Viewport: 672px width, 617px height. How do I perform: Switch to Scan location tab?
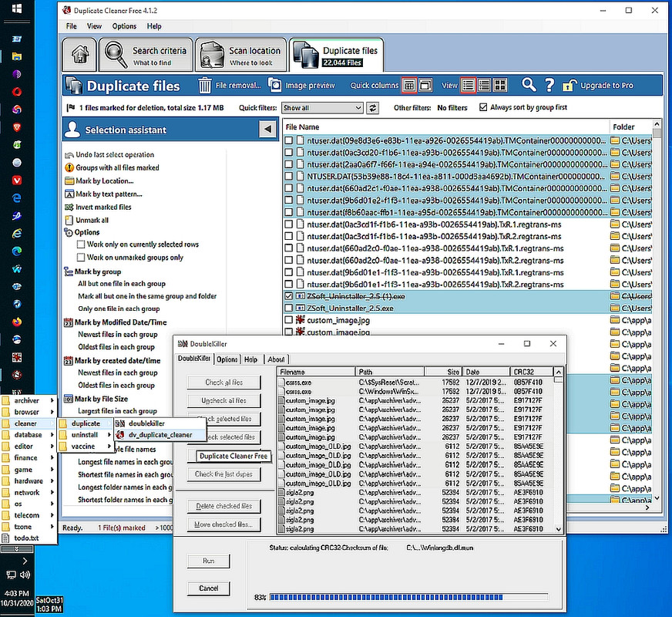coord(241,55)
